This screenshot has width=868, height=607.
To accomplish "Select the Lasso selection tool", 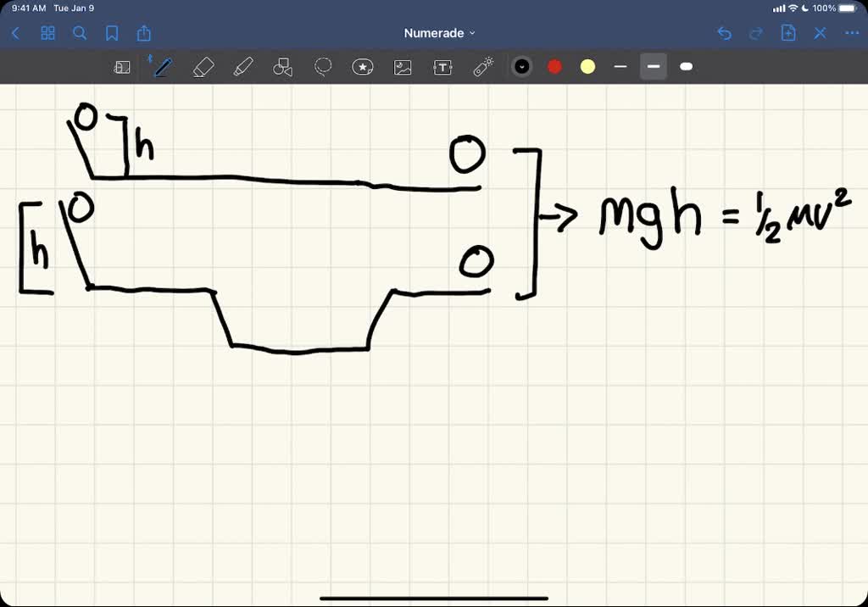I will (323, 67).
